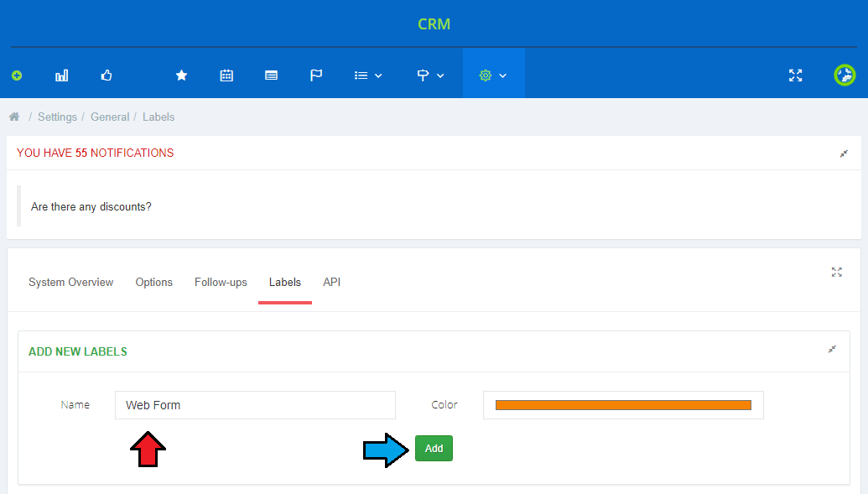The width and height of the screenshot is (868, 494).
Task: Expand the settings panel fullscreen icon
Action: (x=836, y=272)
